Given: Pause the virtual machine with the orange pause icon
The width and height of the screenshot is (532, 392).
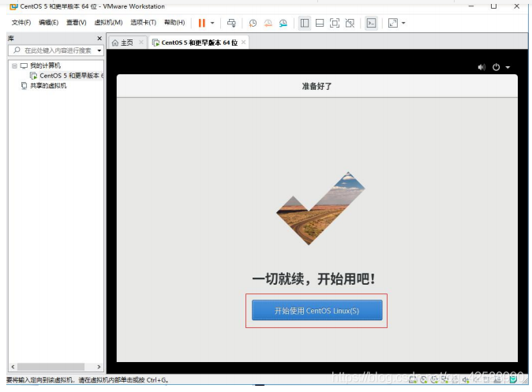Looking at the screenshot, I should [202, 23].
